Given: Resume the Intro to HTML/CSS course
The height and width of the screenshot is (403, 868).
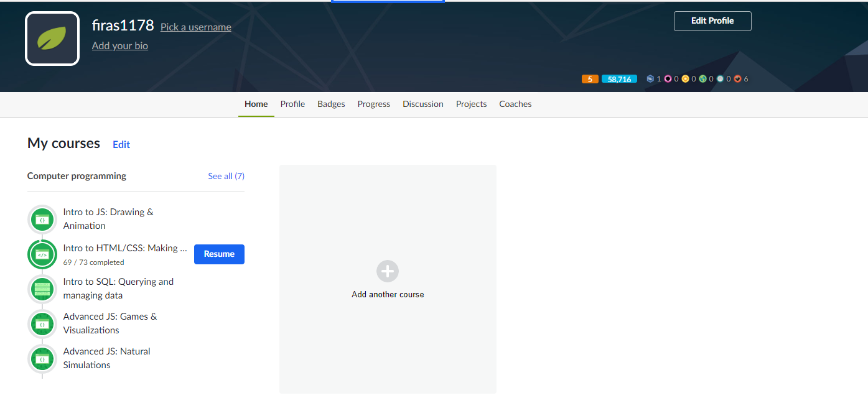Looking at the screenshot, I should 219,254.
